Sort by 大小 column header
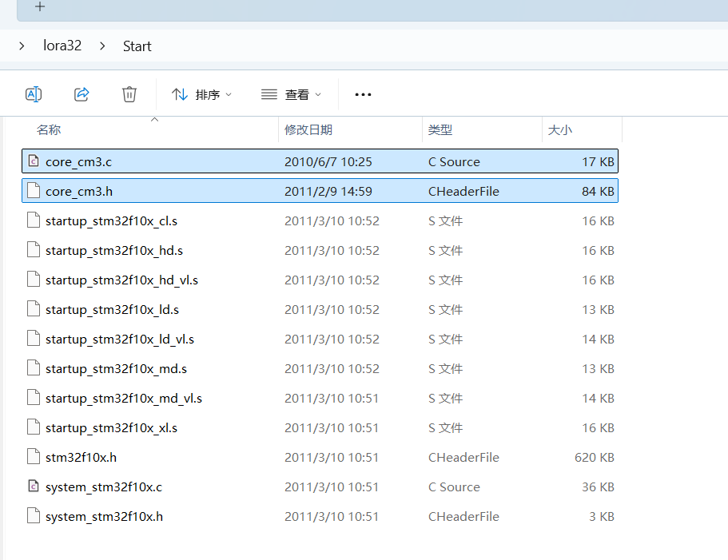Viewport: 728px width, 560px height. pos(560,130)
